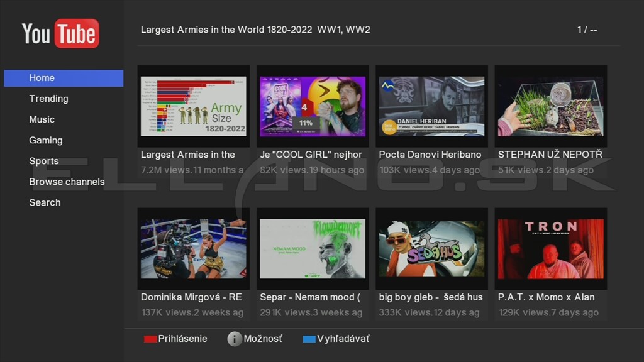Play the COOL GIRL video thumbnail

(x=313, y=106)
